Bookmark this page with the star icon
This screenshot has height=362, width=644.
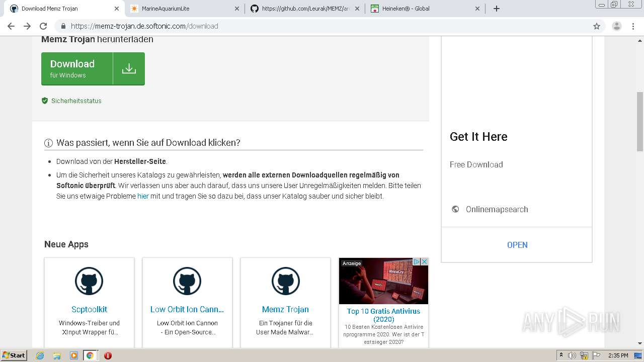pos(597,26)
